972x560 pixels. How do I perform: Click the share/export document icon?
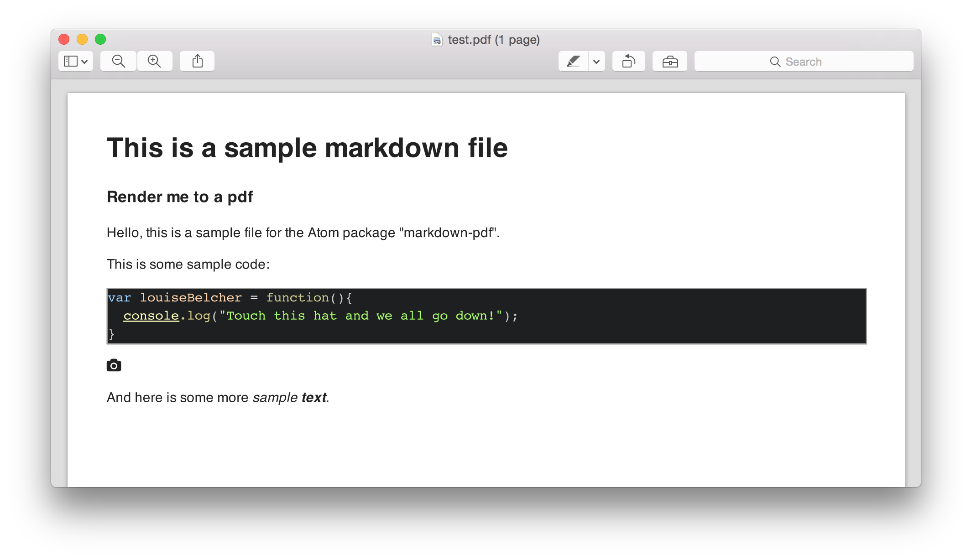tap(198, 61)
